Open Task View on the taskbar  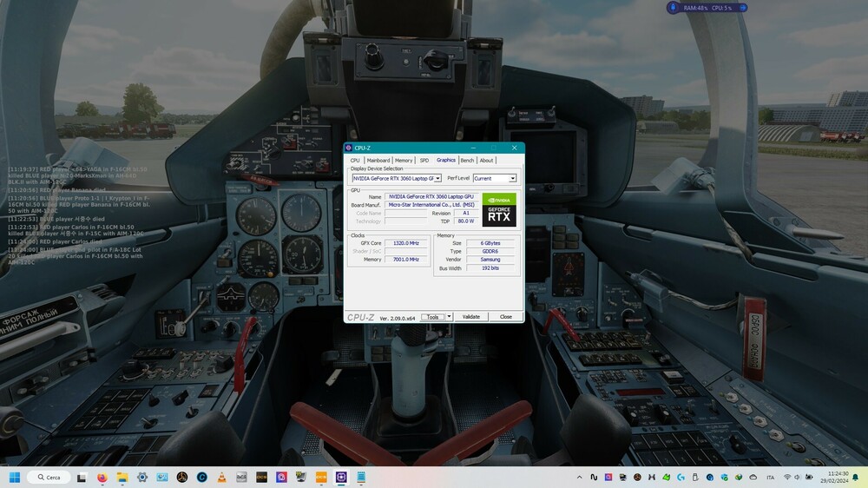coord(82,477)
